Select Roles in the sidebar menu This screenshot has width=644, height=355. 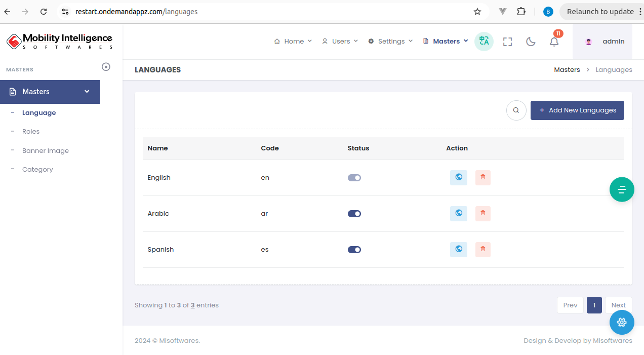coord(31,132)
